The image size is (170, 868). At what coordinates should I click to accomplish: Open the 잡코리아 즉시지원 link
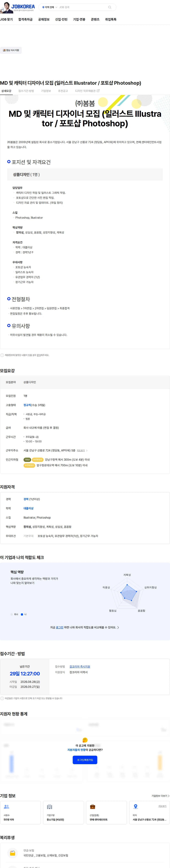click(80, 667)
